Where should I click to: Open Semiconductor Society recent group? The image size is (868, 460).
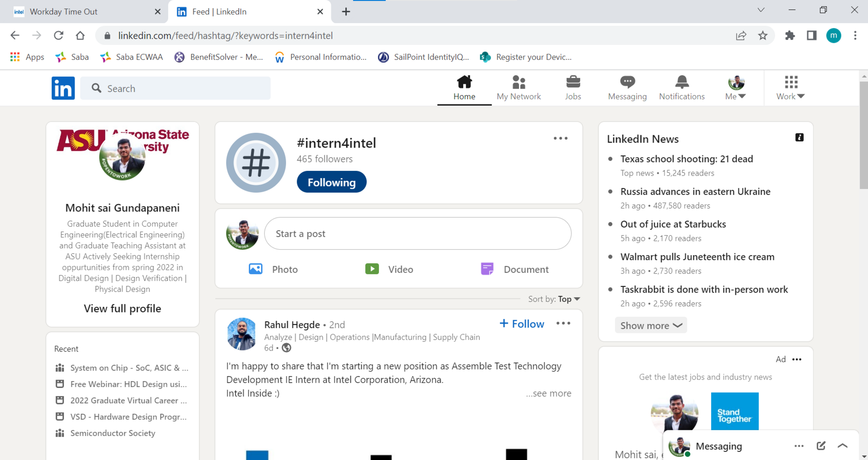pos(112,433)
